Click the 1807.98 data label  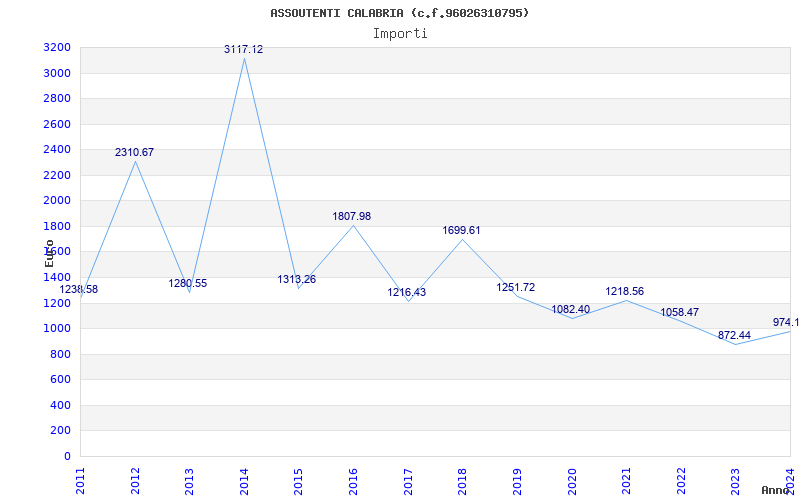point(352,216)
